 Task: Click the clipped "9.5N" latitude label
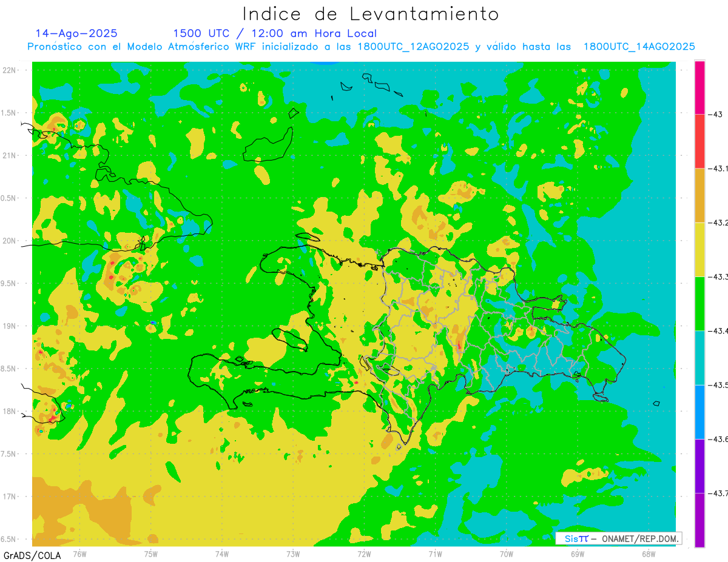9,283
